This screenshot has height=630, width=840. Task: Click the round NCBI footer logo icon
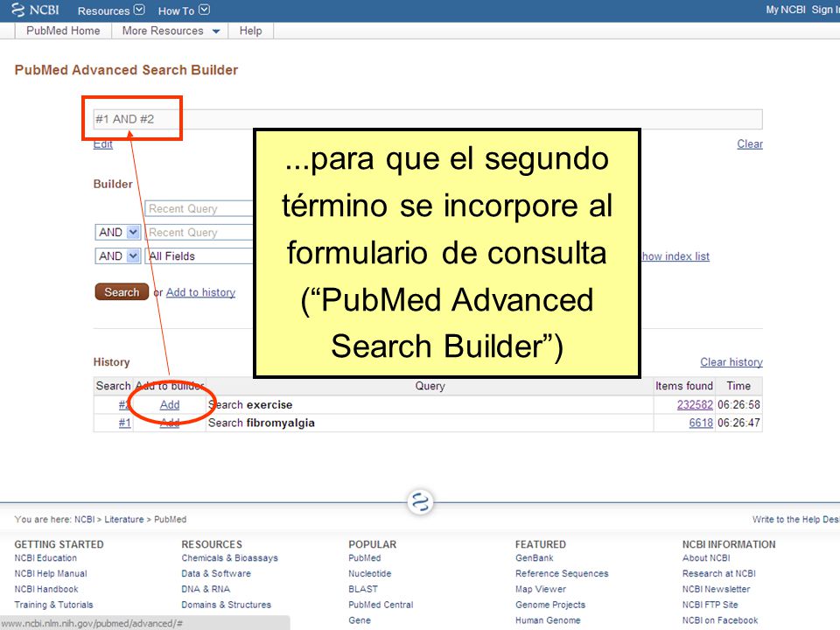(420, 502)
